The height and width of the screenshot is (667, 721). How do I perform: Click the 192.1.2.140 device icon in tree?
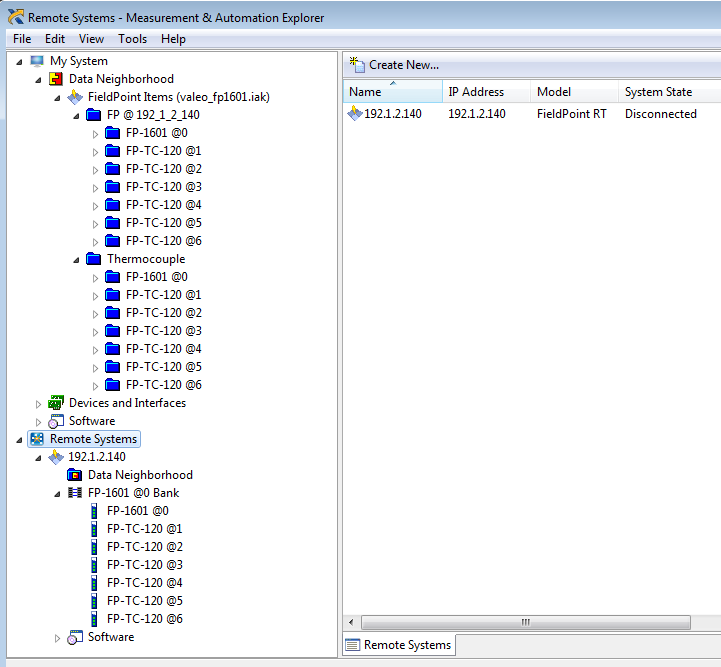pos(56,457)
